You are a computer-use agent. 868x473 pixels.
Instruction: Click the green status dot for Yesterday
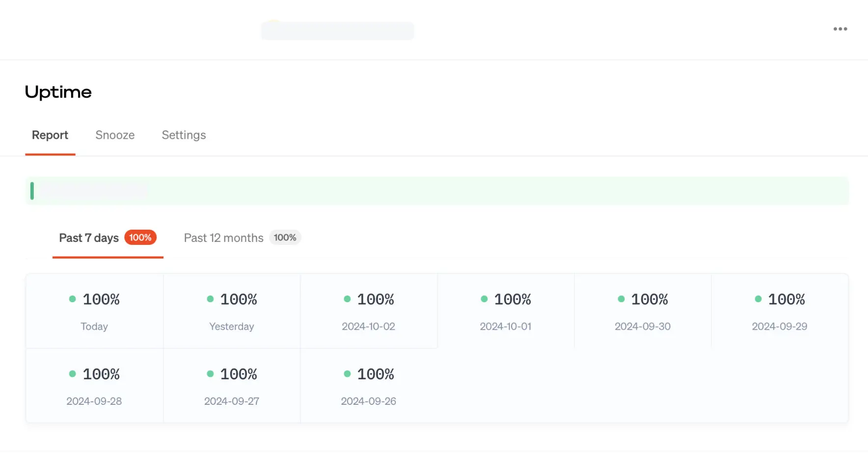pos(210,298)
